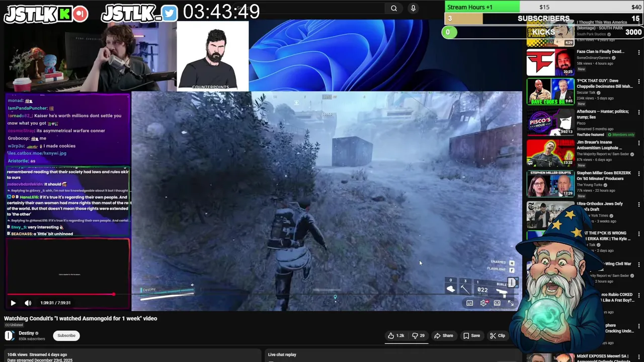Open the Destiny channel avatar

click(10, 336)
